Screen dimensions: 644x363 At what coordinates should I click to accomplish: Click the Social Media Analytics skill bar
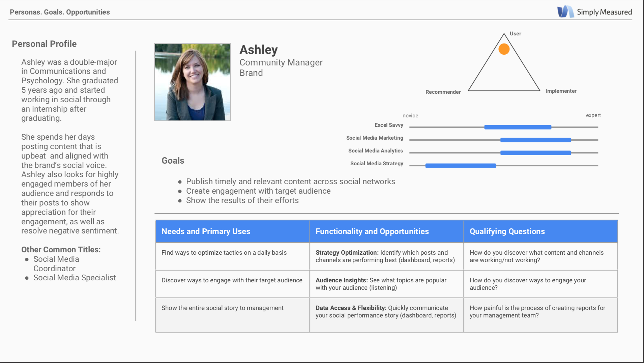coord(536,153)
